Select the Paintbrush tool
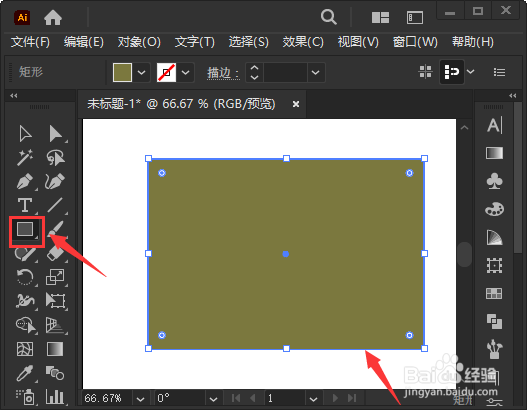Image resolution: width=527 pixels, height=410 pixels. pos(55,229)
